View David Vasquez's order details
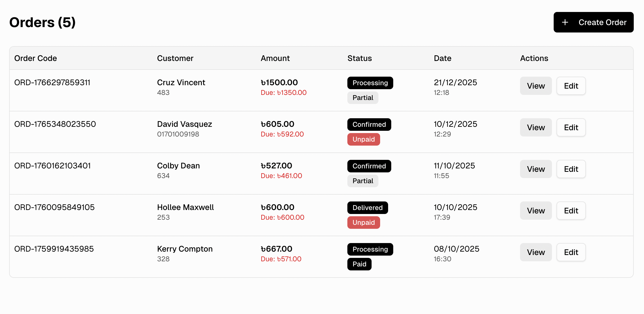The height and width of the screenshot is (314, 644). pos(536,127)
